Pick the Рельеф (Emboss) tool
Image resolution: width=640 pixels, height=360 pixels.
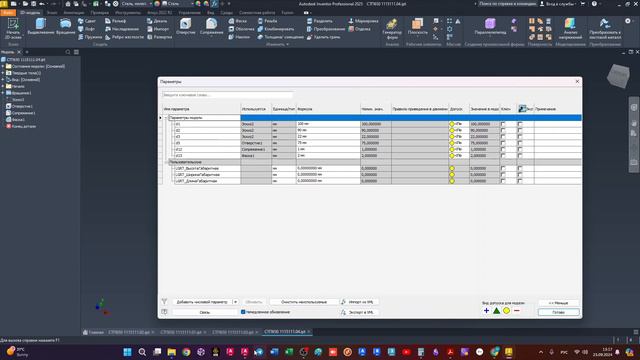click(116, 21)
